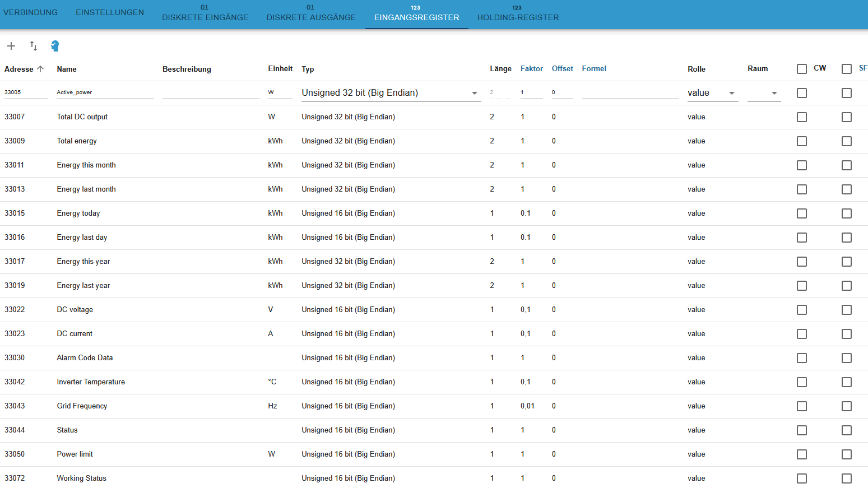Open the Typ dropdown for Active_power
This screenshot has width=868, height=488.
(x=391, y=93)
